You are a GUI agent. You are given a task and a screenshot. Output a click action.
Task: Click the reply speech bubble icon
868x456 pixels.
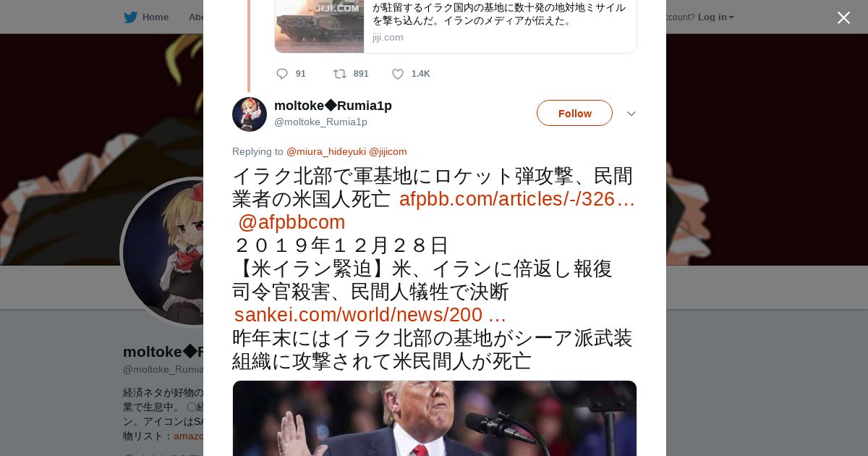coord(282,74)
